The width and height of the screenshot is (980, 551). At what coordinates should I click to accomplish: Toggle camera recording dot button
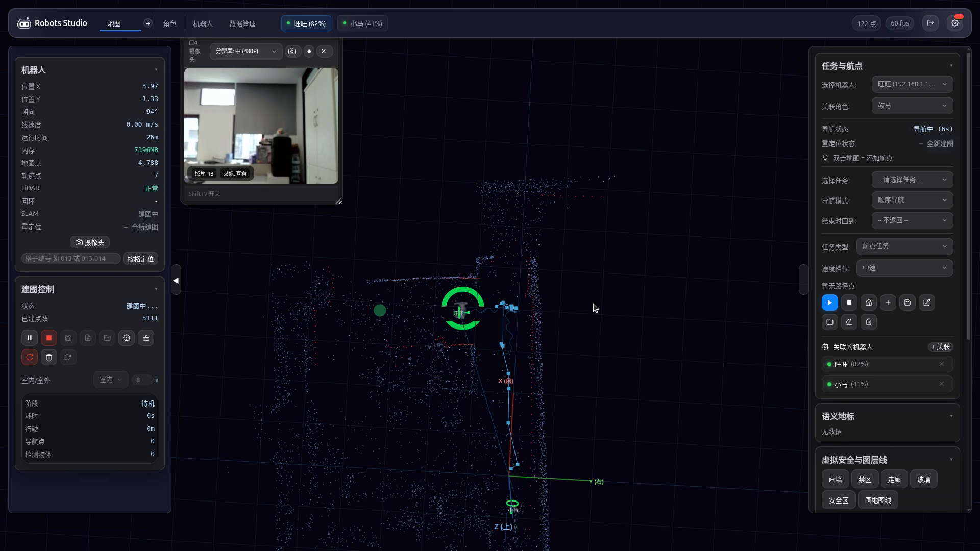click(x=309, y=51)
